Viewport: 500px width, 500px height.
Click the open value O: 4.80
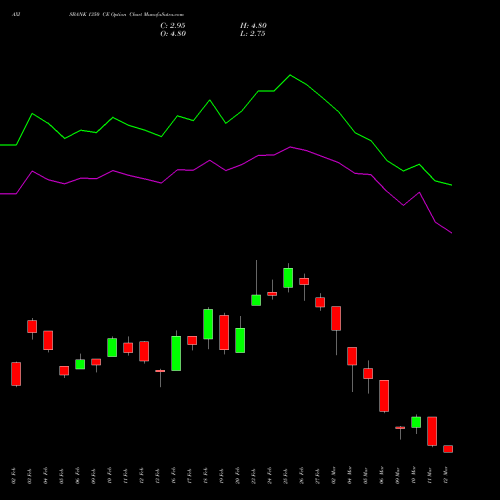click(x=173, y=34)
